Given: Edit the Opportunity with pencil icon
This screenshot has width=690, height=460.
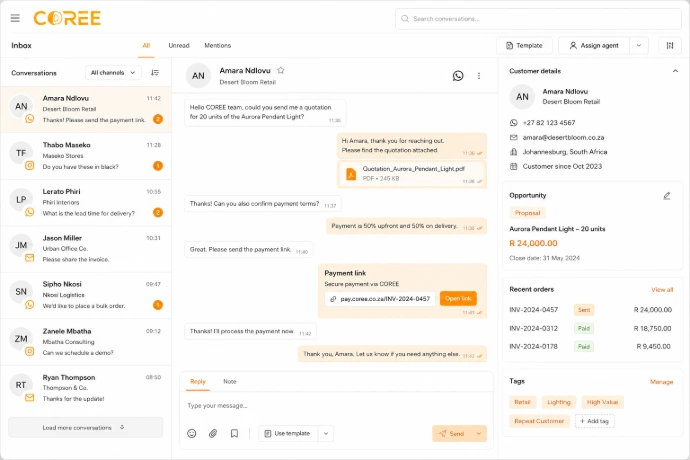Looking at the screenshot, I should 667,196.
